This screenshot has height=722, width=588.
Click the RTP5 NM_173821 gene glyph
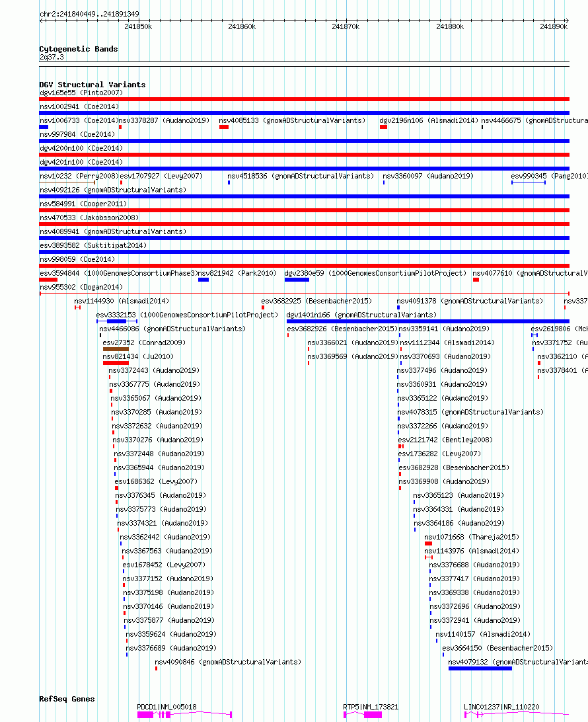pos(363,714)
